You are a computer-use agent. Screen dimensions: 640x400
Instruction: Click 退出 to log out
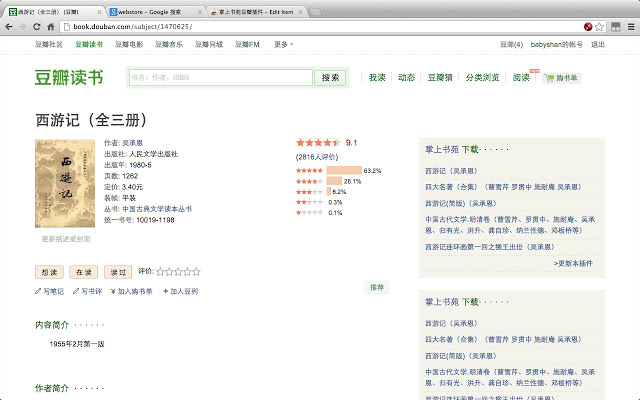[x=598, y=44]
